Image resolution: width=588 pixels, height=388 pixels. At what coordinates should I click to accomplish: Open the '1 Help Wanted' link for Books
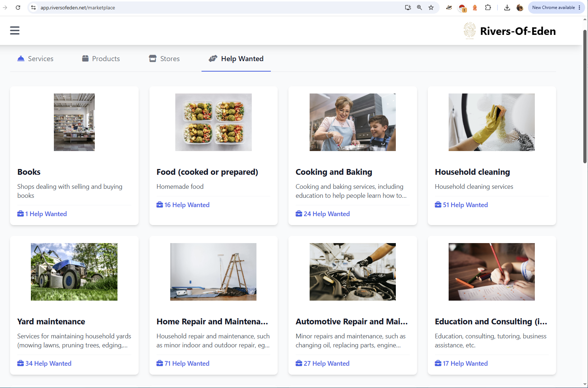42,214
